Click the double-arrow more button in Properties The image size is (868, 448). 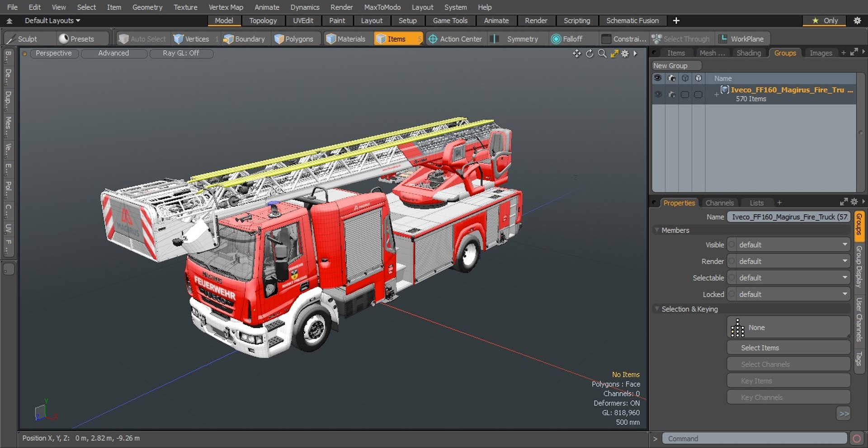tap(844, 414)
